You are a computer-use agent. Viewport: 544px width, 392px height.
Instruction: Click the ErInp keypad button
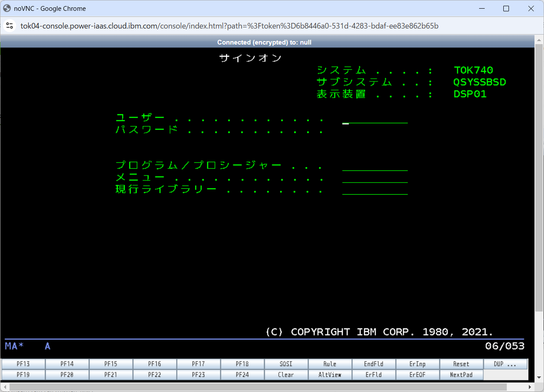418,364
